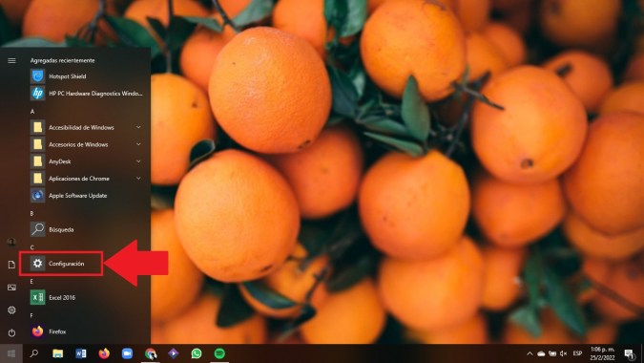Open Chrome from taskbar
Viewport: 644px width, 363px height.
[151, 353]
